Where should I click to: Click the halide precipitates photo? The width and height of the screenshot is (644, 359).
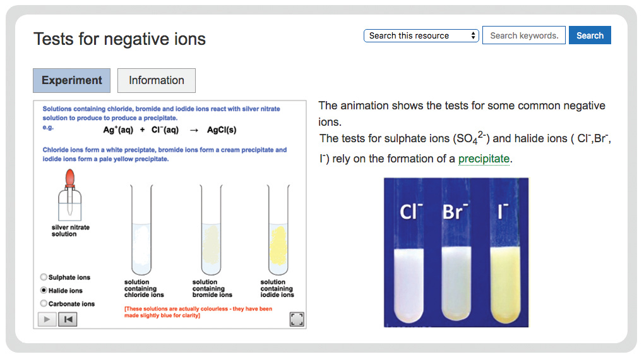pyautogui.click(x=456, y=252)
